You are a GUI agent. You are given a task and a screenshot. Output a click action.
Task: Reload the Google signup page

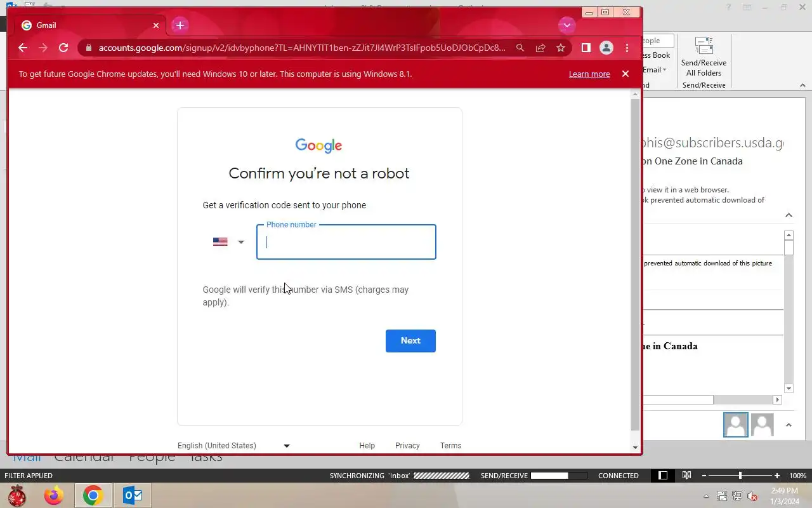[63, 48]
